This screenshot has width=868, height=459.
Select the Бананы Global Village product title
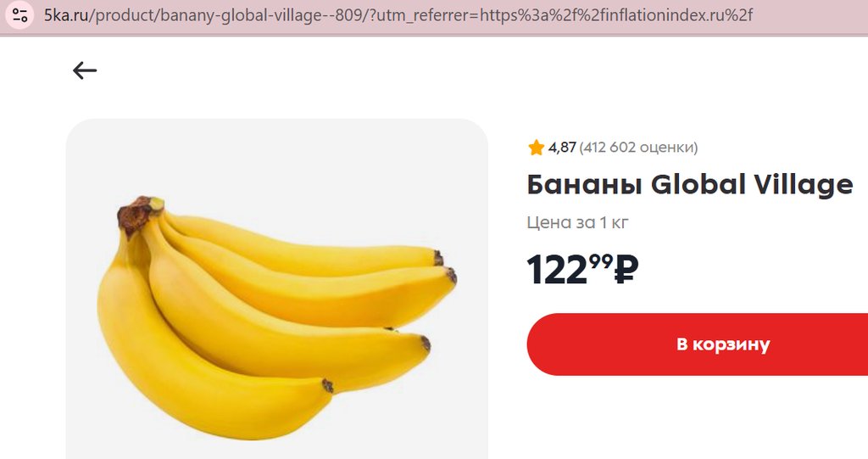point(690,185)
